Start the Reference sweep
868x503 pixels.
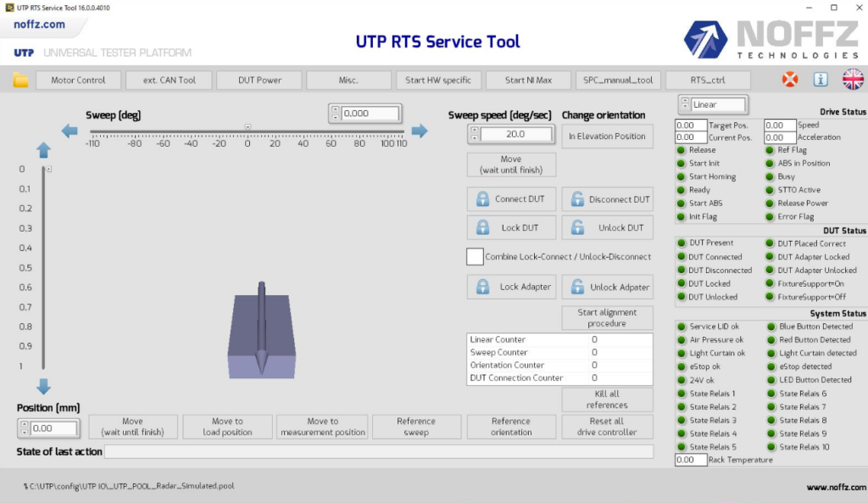[x=416, y=427]
